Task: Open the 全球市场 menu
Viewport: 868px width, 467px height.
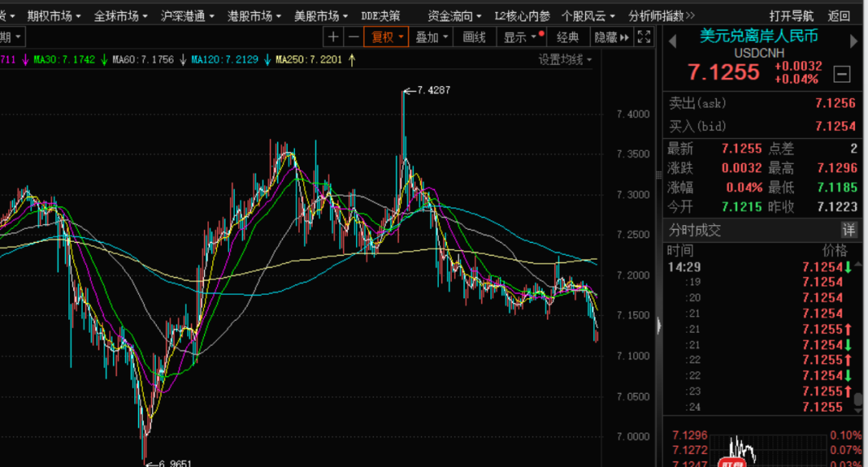Action: 121,15
